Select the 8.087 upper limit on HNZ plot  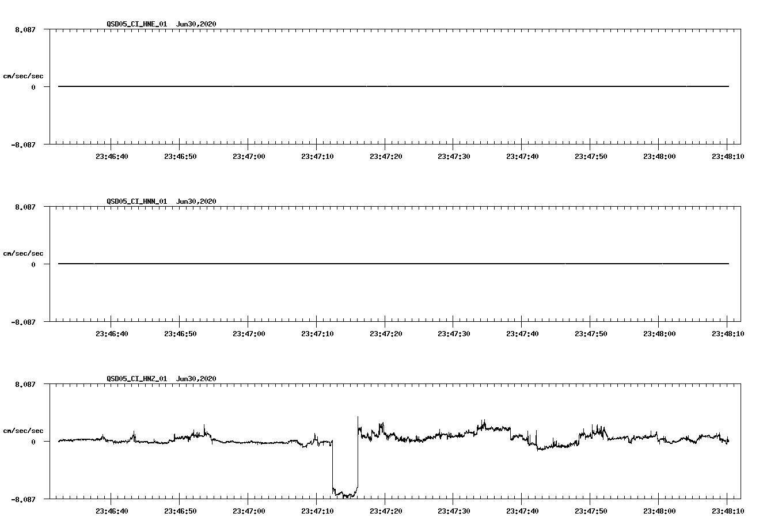tap(25, 384)
